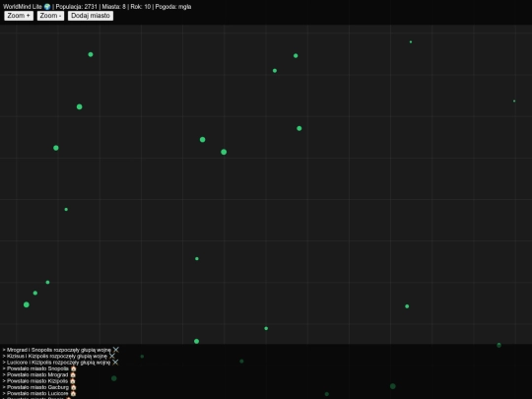Click the house icon after Powstało miasto Lucicore

73,393
